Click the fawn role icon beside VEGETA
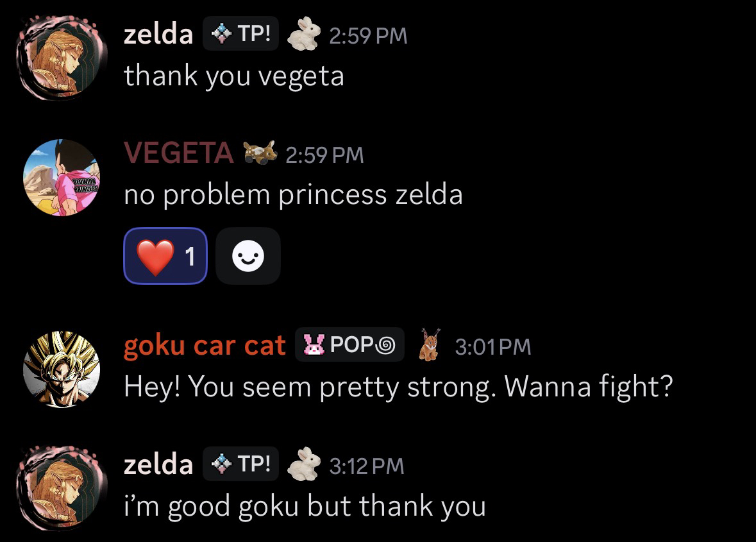 (x=260, y=153)
